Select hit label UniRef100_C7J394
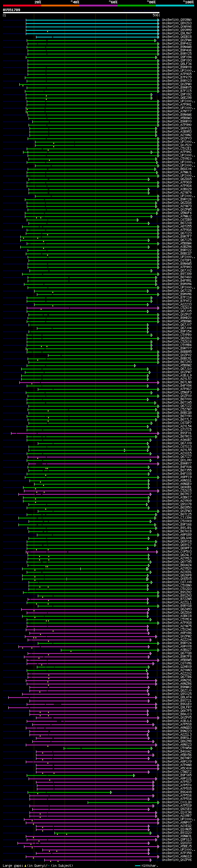 coord(176,518)
